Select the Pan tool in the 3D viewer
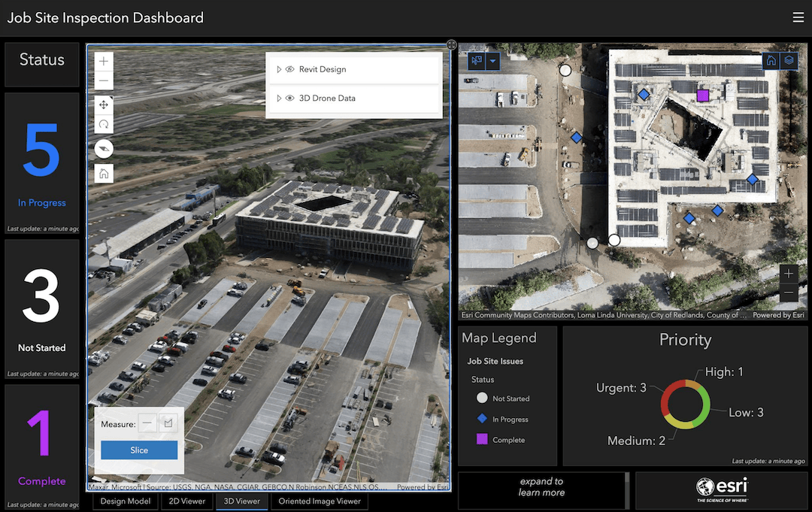Viewport: 812px width, 512px height. point(103,105)
